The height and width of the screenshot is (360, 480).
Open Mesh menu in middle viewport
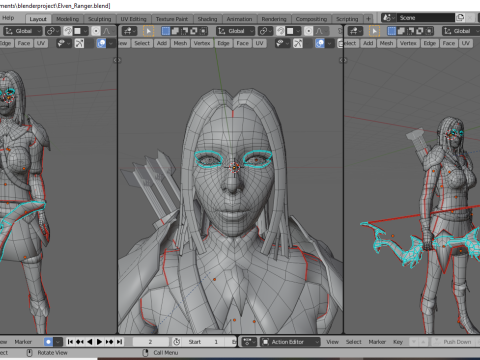[x=180, y=43]
